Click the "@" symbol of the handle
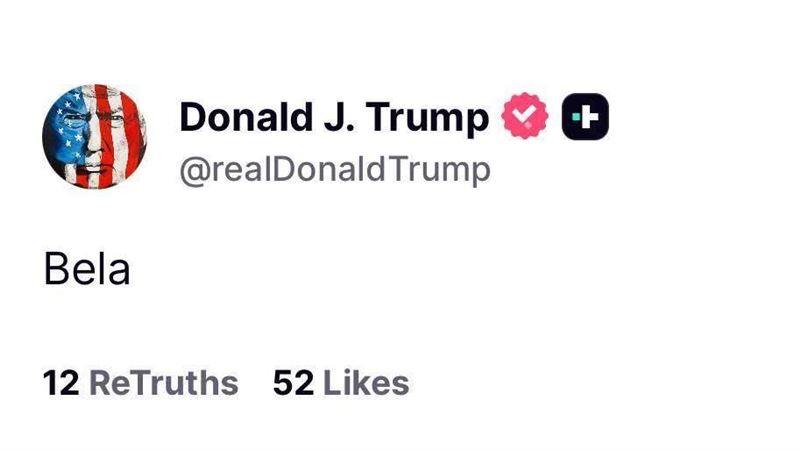 [x=193, y=170]
